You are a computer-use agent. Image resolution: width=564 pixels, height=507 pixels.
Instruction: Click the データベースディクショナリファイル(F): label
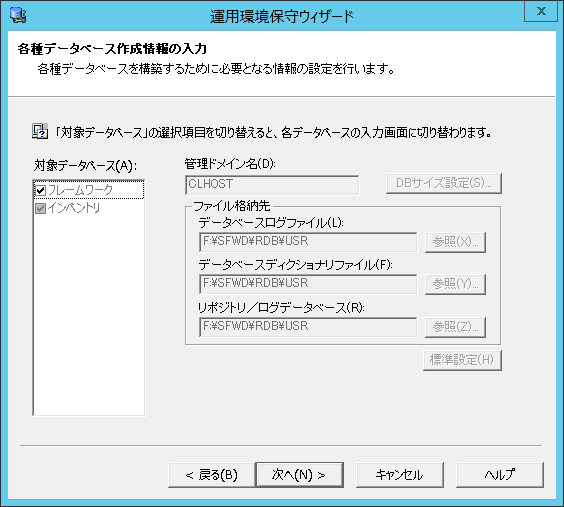295,265
